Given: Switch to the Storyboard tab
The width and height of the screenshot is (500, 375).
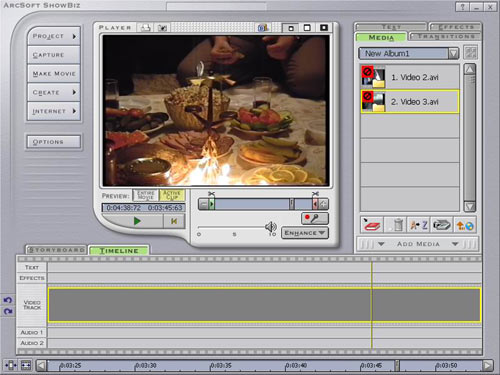Looking at the screenshot, I should (x=56, y=250).
